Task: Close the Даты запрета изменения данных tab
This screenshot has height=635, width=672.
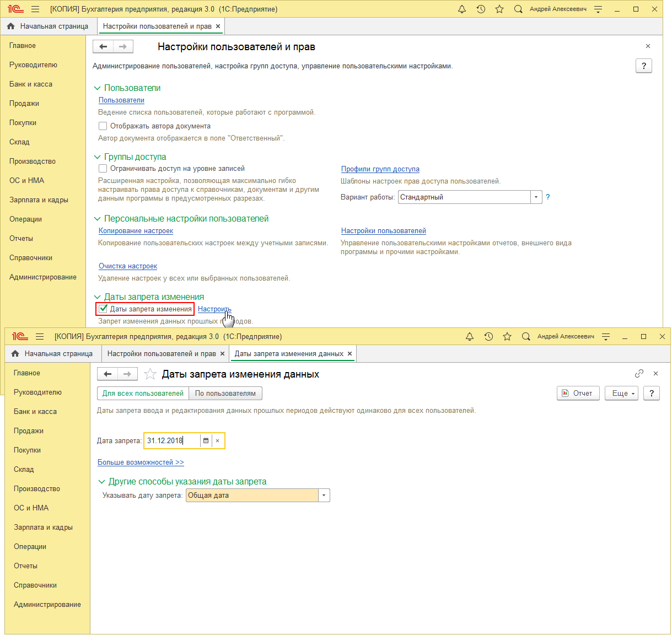Action: point(350,354)
